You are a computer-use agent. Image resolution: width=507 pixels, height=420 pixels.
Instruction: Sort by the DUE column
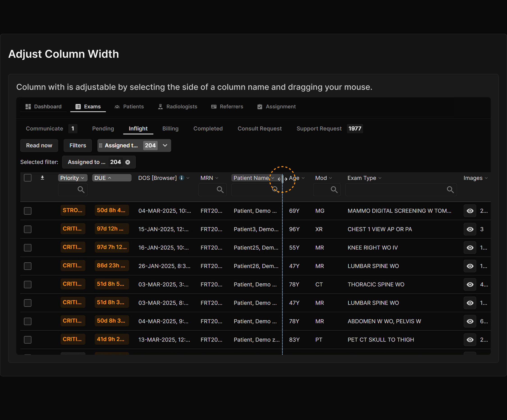click(x=112, y=178)
